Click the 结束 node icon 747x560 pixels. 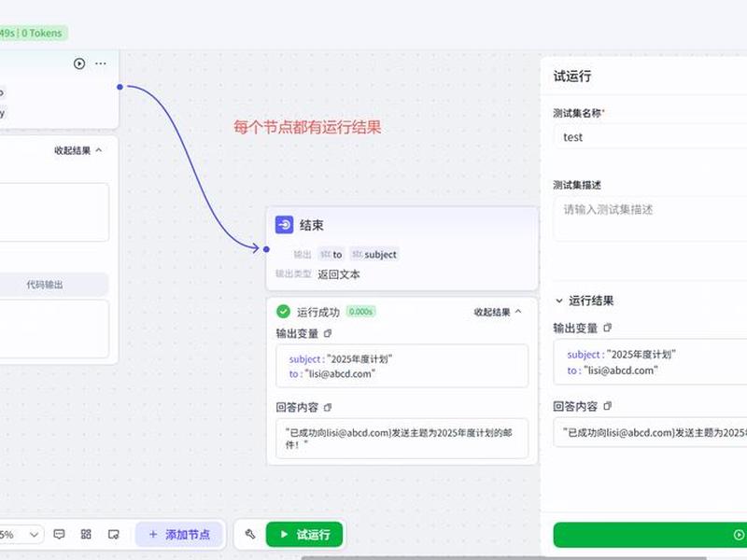[x=285, y=224]
